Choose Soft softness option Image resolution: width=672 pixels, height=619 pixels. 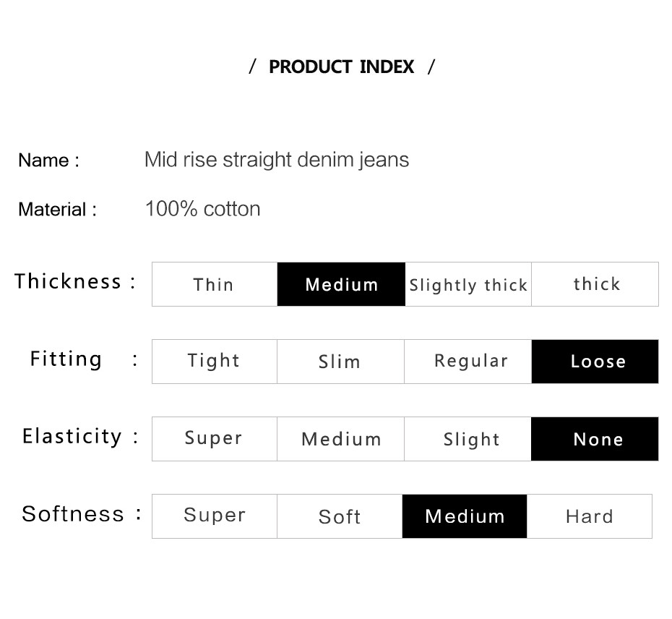[x=340, y=516]
